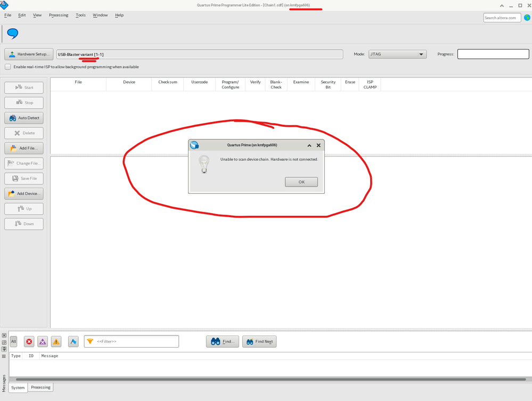The width and height of the screenshot is (532, 401).
Task: Click the Delete button in sidebar
Action: point(24,133)
